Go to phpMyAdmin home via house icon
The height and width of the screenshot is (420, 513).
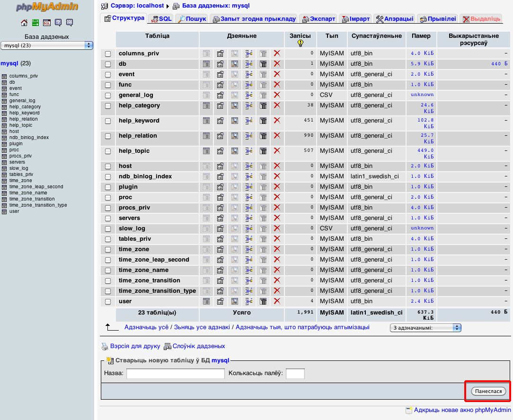pyautogui.click(x=24, y=23)
